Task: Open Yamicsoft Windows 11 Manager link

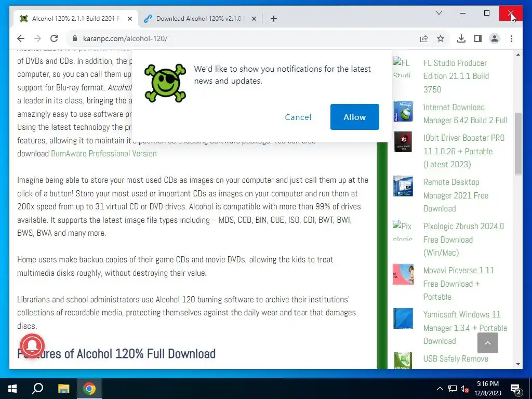Action: [465, 327]
